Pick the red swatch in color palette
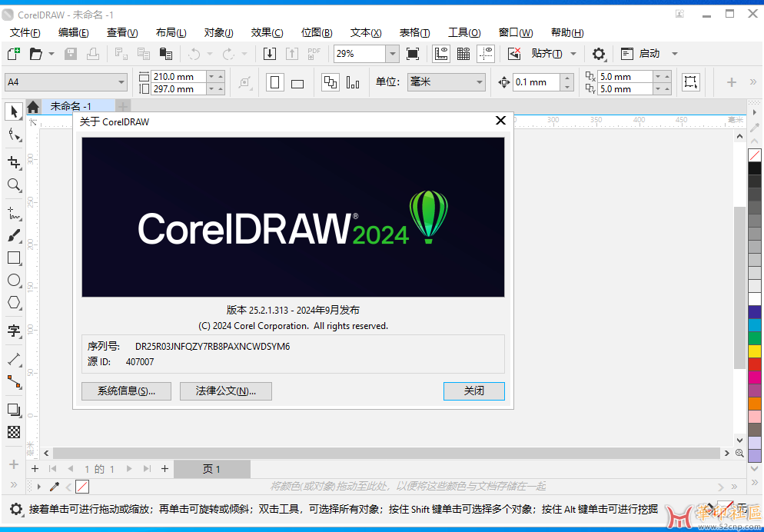Viewport: 764px width, 532px height. (755, 364)
